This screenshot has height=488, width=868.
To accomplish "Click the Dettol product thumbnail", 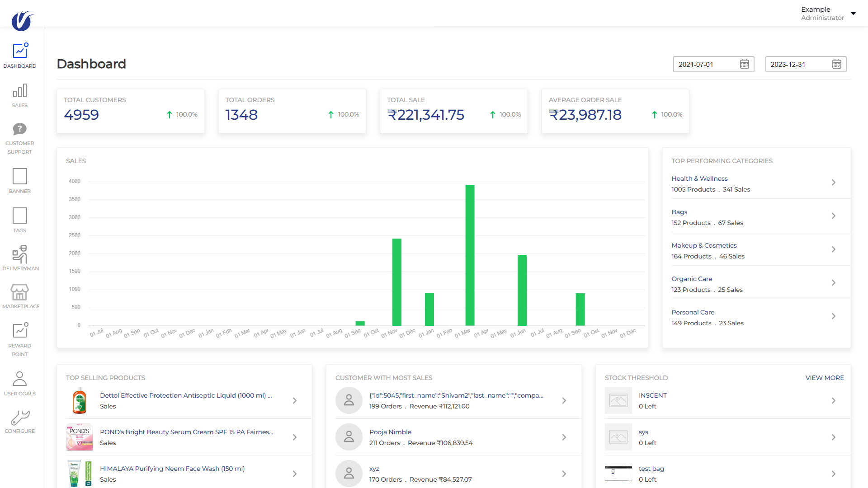I will (80, 400).
